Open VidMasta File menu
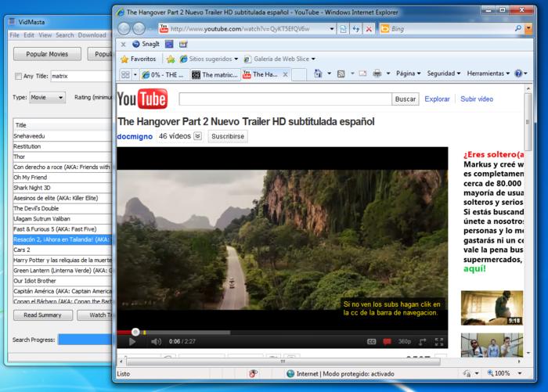This screenshot has width=548, height=392. coord(14,35)
